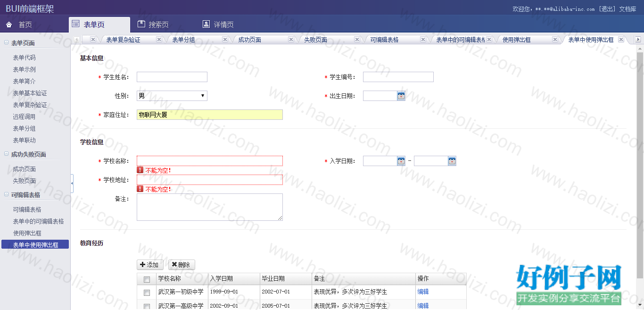The height and width of the screenshot is (310, 644).
Task: Open the 出生日期 calendar picker
Action: [401, 96]
